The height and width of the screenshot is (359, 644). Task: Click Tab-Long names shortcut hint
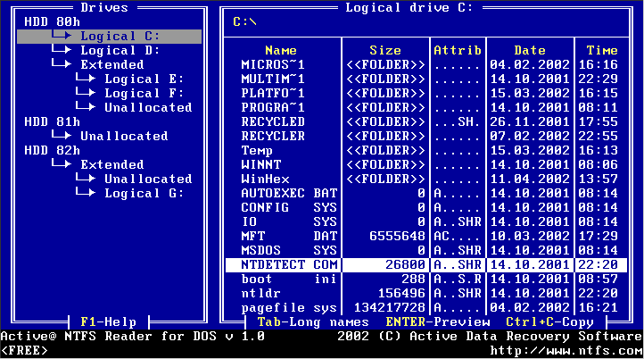click(x=312, y=321)
